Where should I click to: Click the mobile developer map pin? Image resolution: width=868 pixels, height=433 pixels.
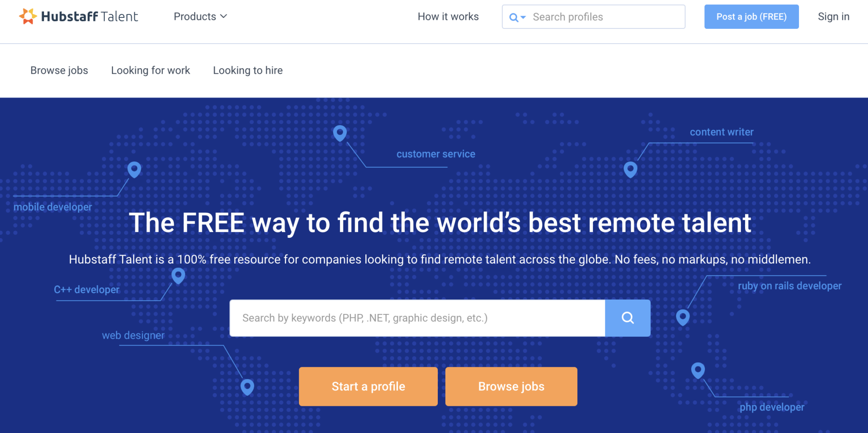(134, 169)
